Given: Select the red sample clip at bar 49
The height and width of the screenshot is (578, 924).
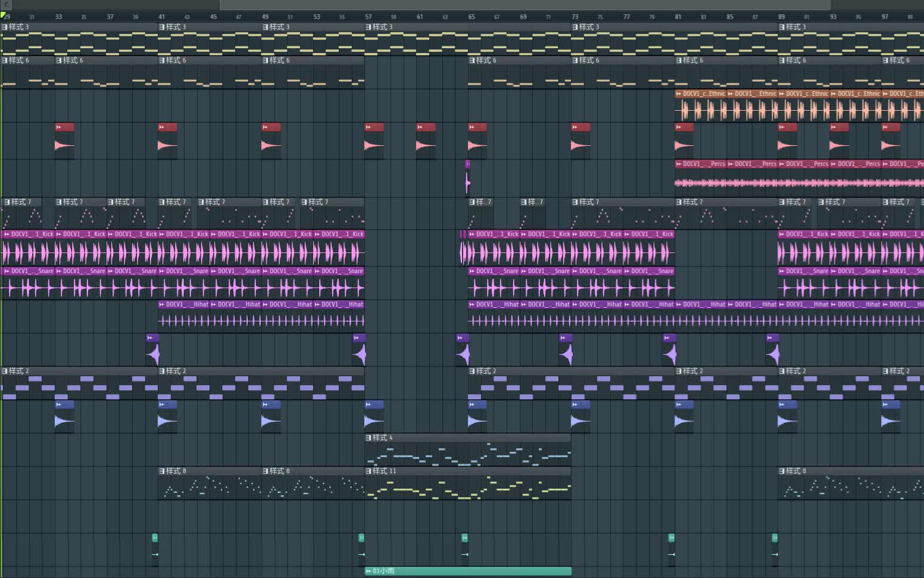Looking at the screenshot, I should pyautogui.click(x=271, y=140).
